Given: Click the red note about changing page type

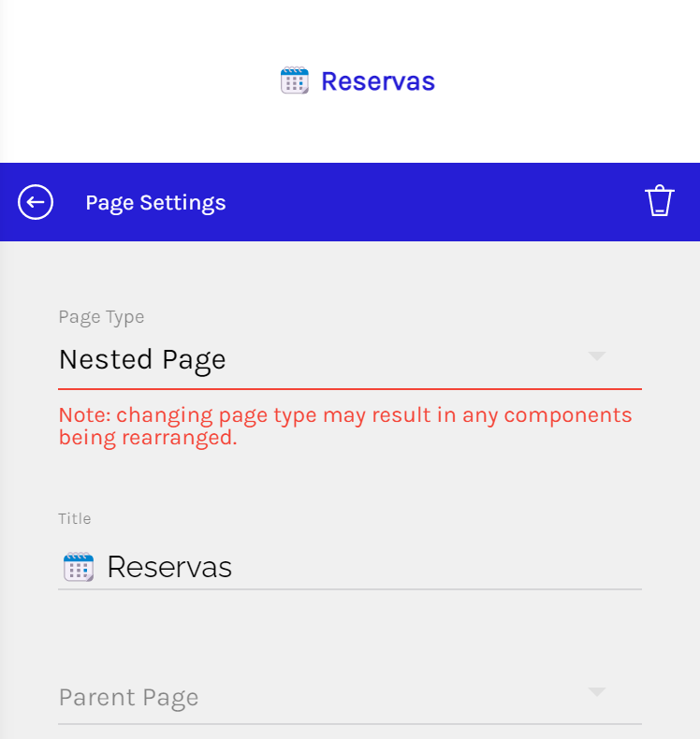Looking at the screenshot, I should [x=345, y=415].
